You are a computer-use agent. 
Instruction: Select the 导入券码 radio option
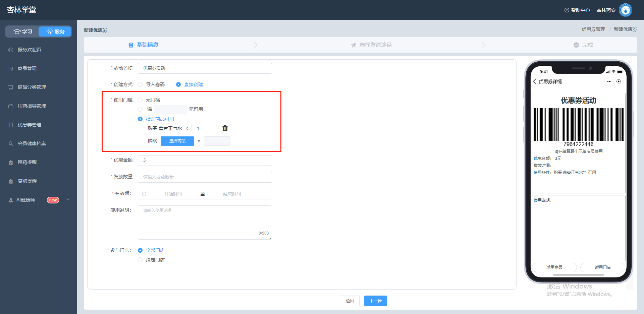click(x=140, y=84)
